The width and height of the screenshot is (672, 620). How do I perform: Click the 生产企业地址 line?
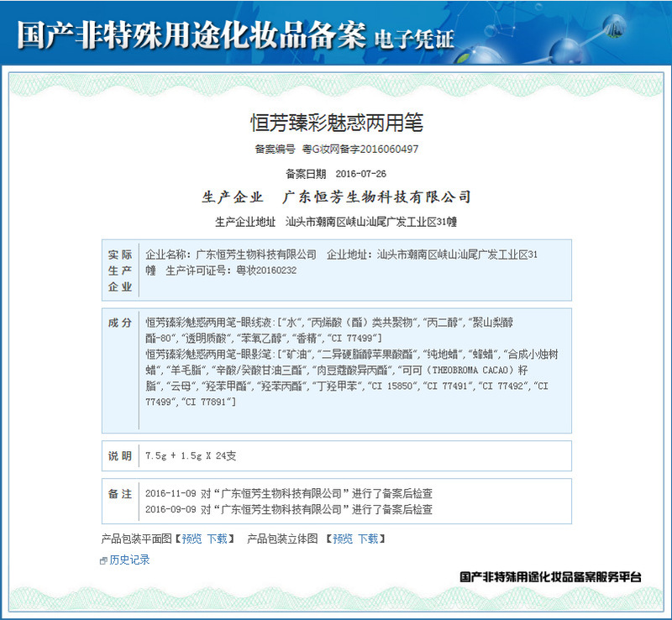(x=336, y=222)
